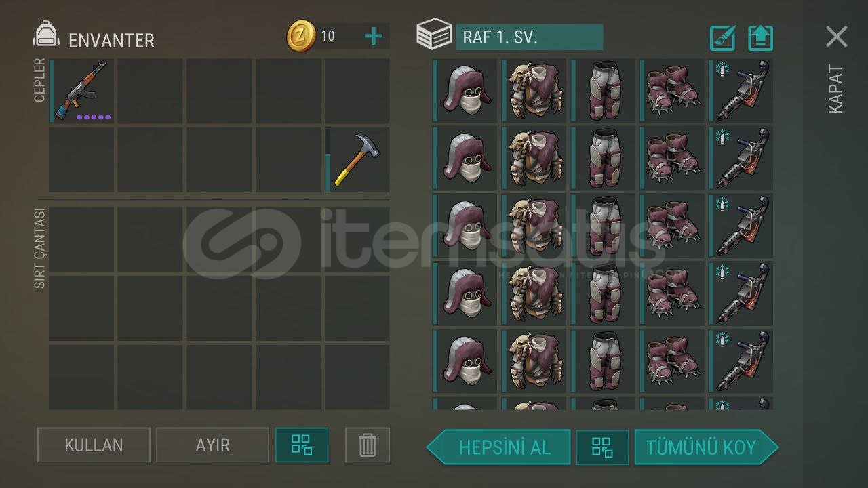Take everything with HEPSİNİ AL
Image resolution: width=868 pixels, height=488 pixels.
coord(498,447)
